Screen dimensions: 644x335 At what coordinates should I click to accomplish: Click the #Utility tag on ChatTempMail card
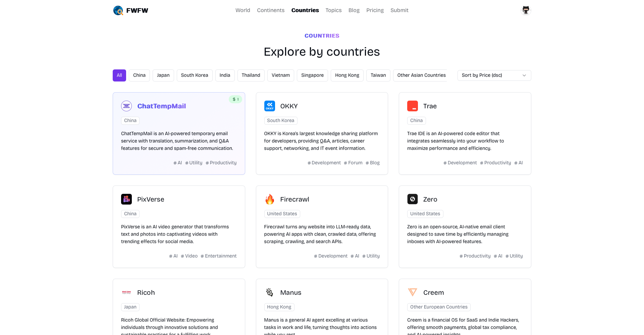coord(194,163)
